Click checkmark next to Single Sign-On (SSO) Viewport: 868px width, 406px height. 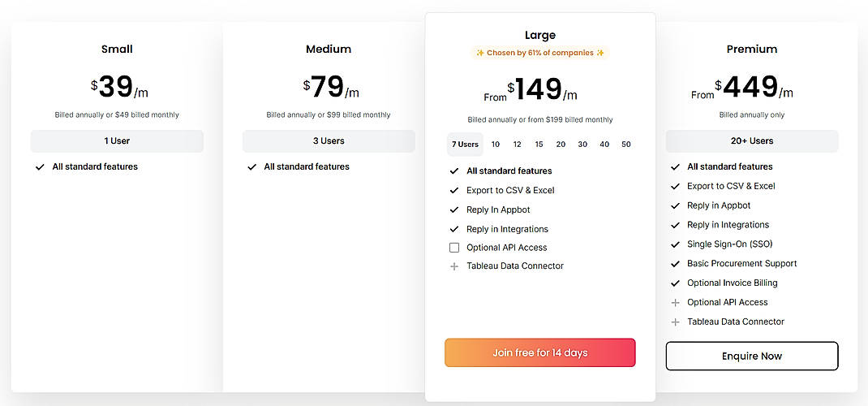[675, 244]
